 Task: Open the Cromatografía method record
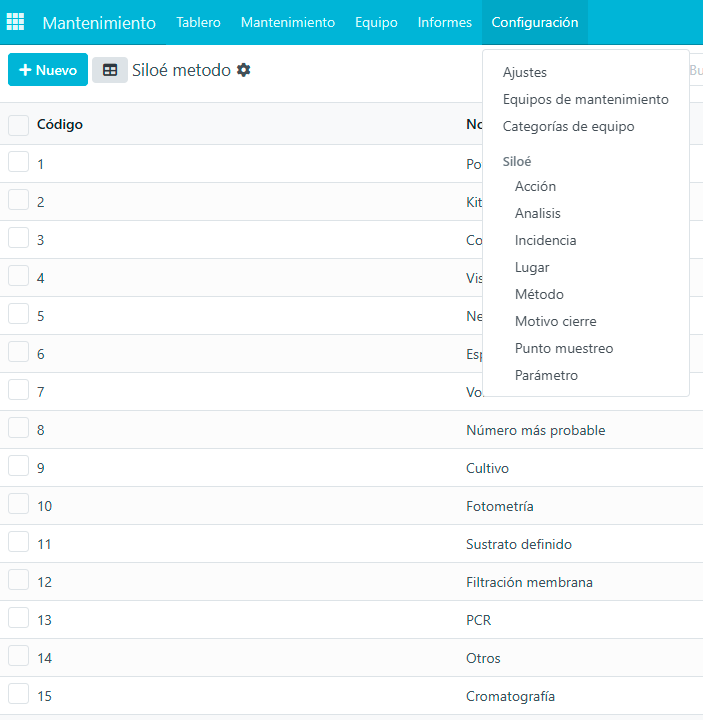pos(510,696)
